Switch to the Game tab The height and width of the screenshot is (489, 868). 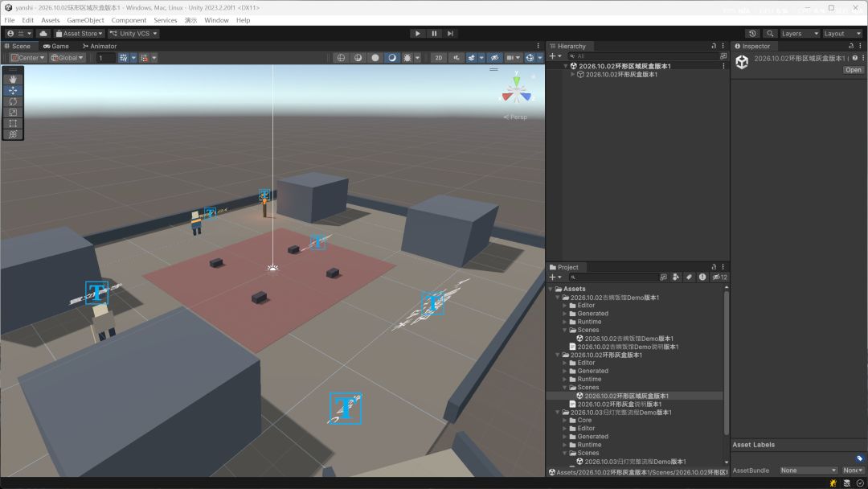click(x=56, y=46)
